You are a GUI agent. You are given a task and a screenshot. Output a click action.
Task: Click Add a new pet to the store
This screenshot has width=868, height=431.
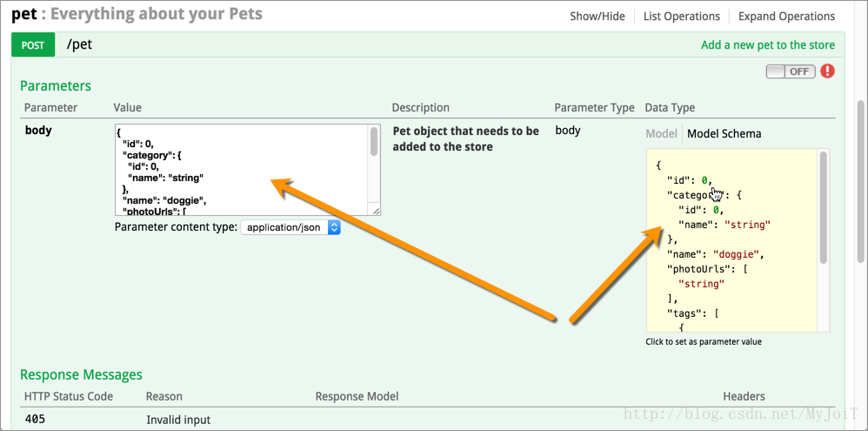(x=768, y=45)
